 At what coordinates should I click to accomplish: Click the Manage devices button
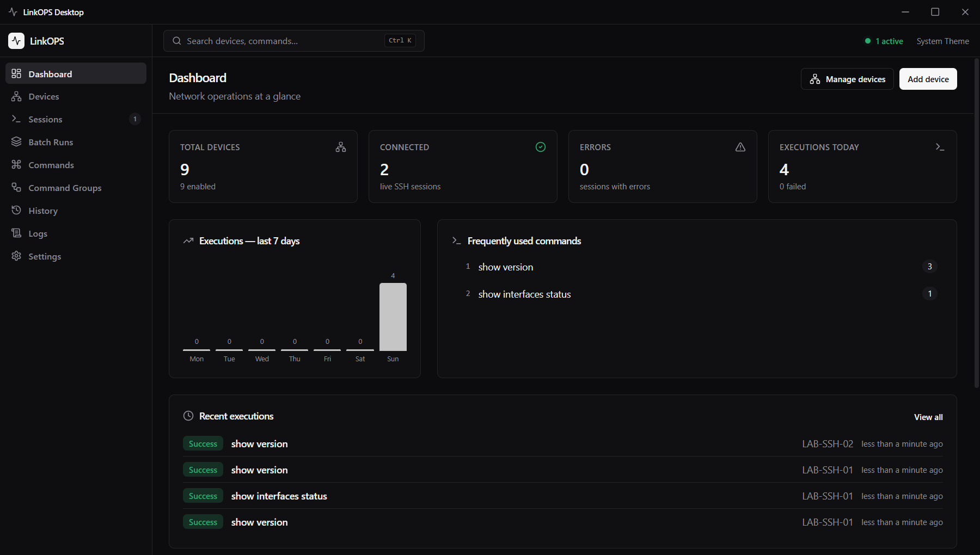coord(847,79)
